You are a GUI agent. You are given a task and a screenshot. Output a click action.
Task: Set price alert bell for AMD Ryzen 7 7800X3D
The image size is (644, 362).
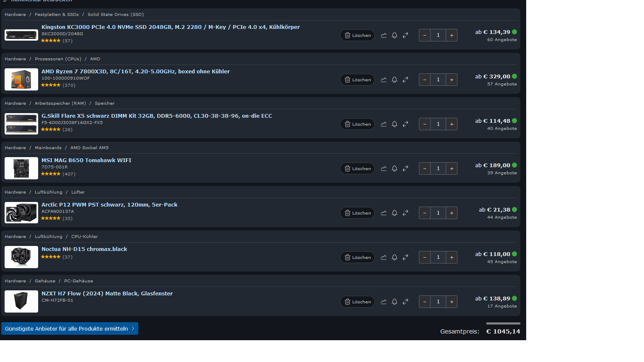[x=395, y=80]
